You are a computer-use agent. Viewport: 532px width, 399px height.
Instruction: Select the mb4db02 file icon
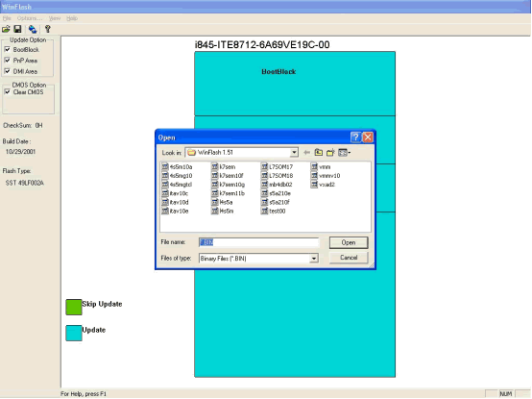point(264,184)
